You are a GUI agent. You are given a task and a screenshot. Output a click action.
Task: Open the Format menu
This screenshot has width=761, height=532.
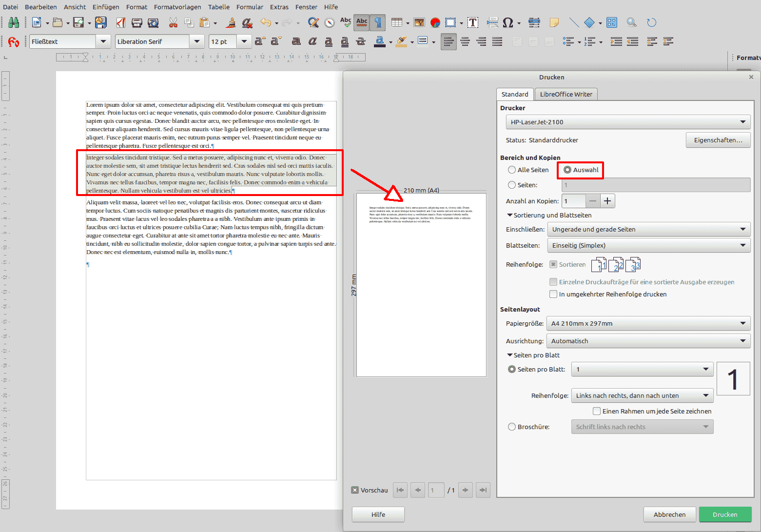(137, 7)
